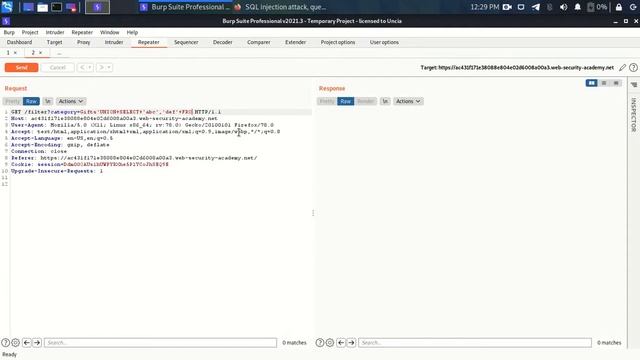This screenshot has width=640, height=360.
Task: Switch response view to Render
Action: coord(365,101)
